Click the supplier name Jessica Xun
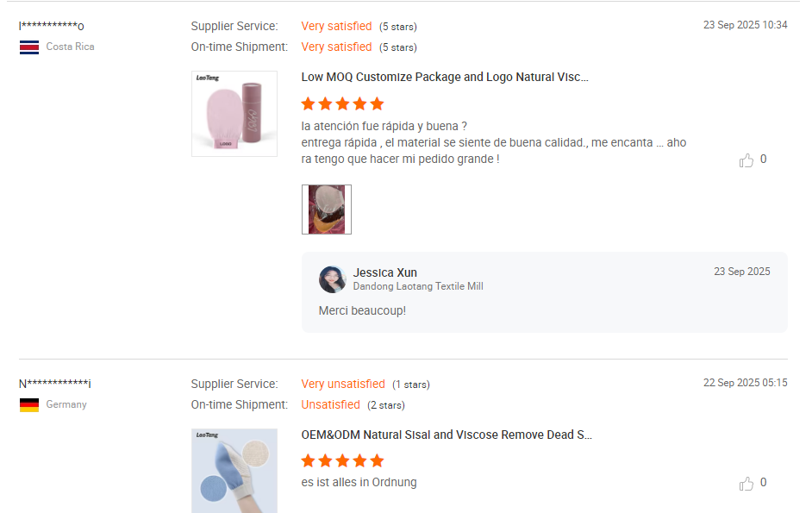 pyautogui.click(x=384, y=272)
